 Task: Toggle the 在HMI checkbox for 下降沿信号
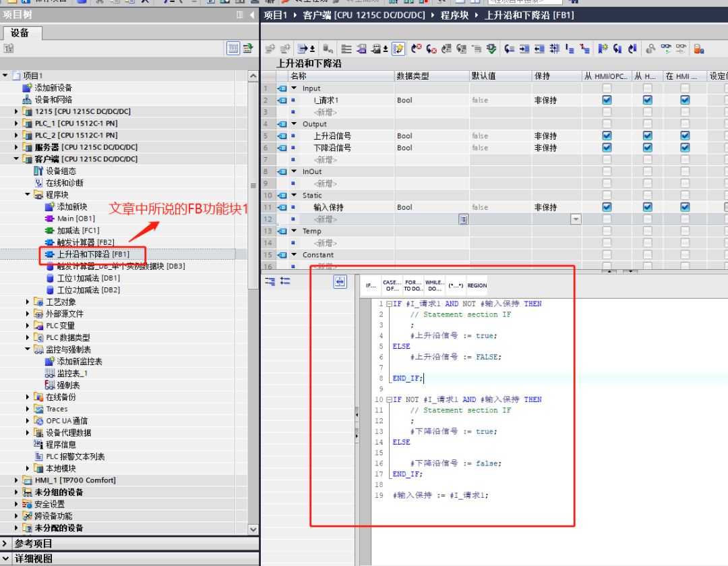(685, 147)
